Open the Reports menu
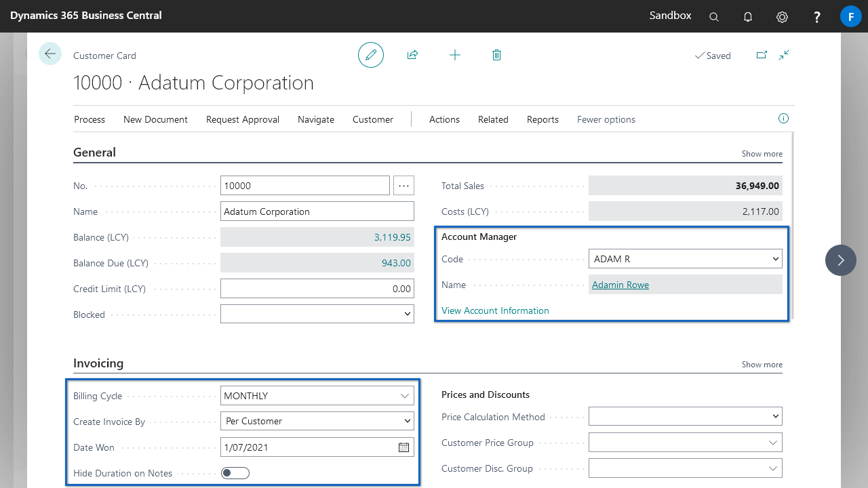868x488 pixels. coord(542,119)
